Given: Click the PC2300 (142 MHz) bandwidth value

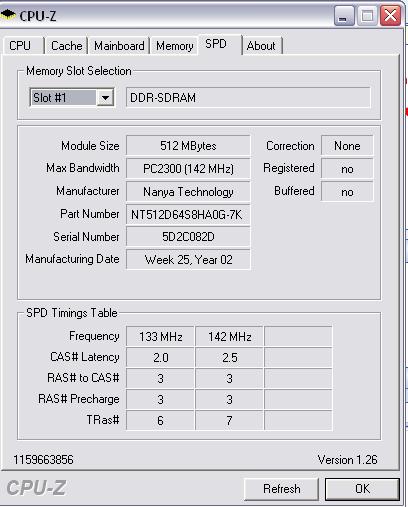Looking at the screenshot, I should click(188, 169).
